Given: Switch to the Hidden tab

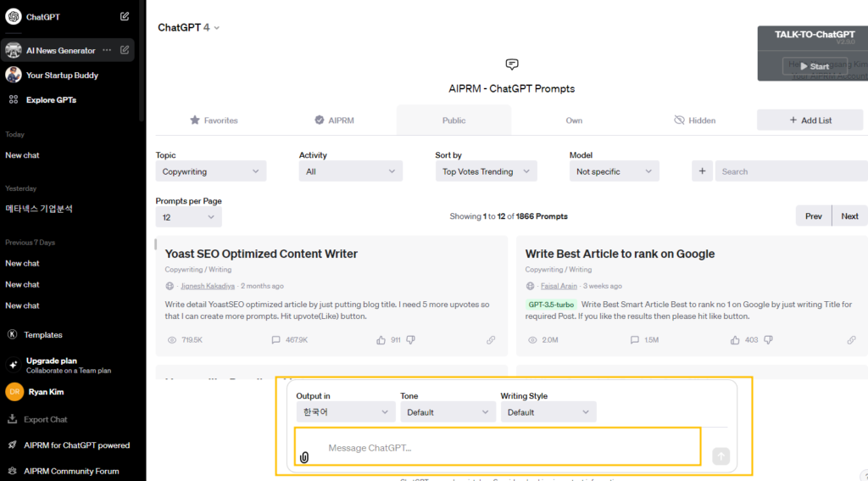Looking at the screenshot, I should [695, 120].
